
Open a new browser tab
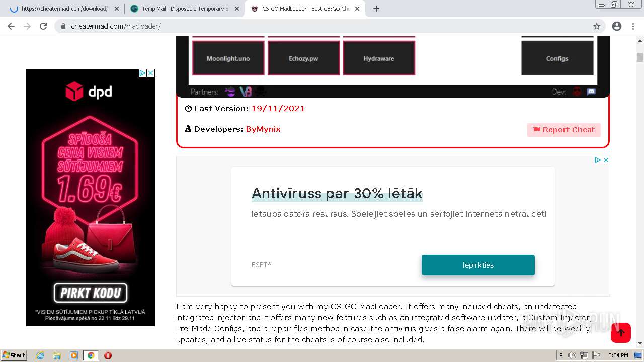pyautogui.click(x=376, y=9)
